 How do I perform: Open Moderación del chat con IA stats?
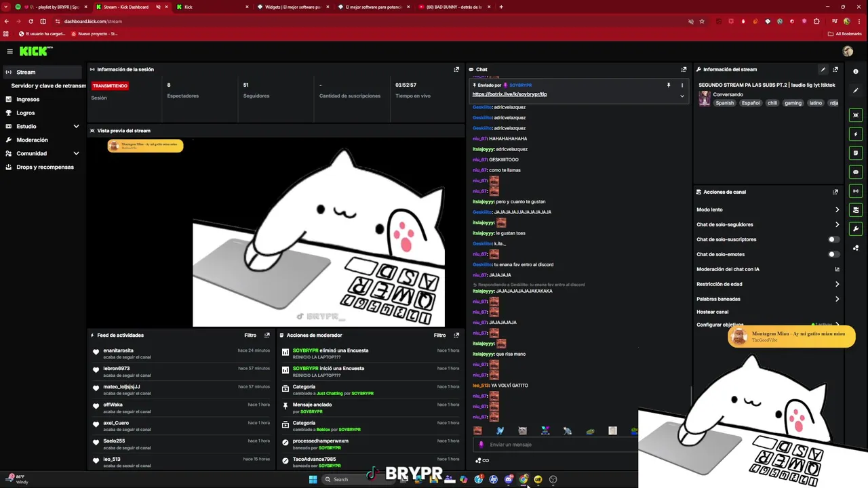837,269
